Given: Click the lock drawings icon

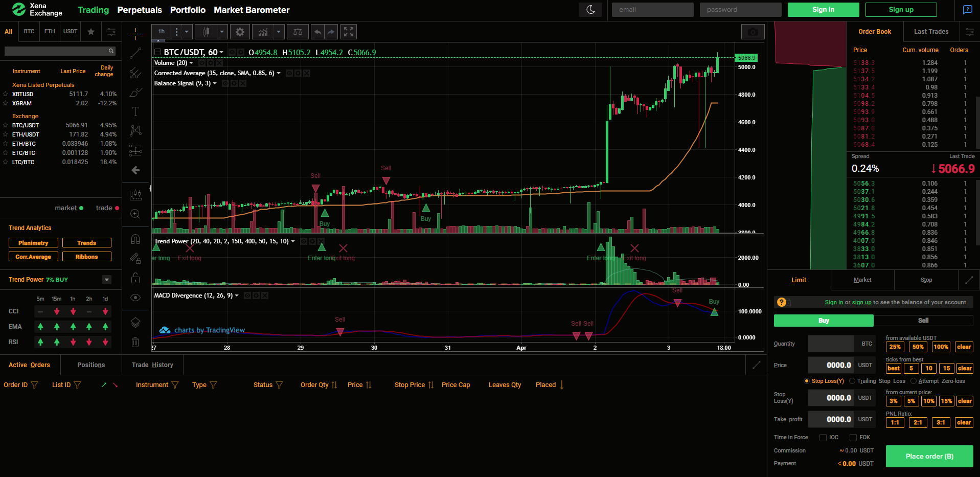Looking at the screenshot, I should pos(135,278).
